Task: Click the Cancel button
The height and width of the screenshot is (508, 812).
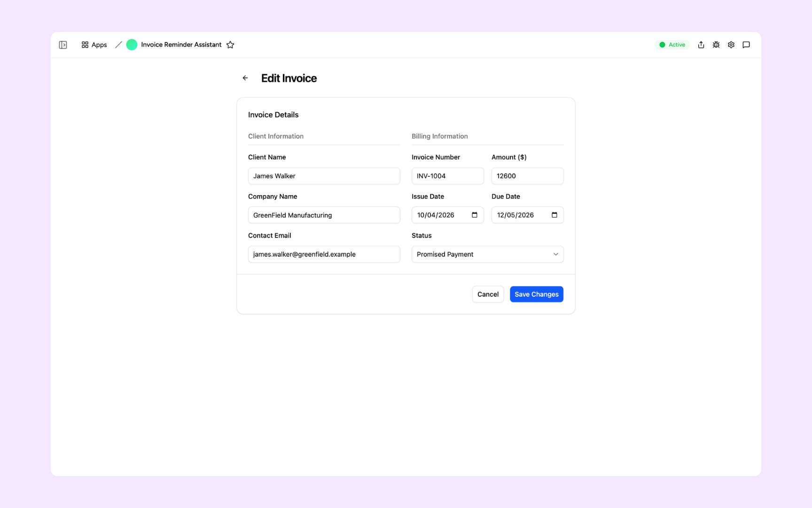Action: [488, 294]
